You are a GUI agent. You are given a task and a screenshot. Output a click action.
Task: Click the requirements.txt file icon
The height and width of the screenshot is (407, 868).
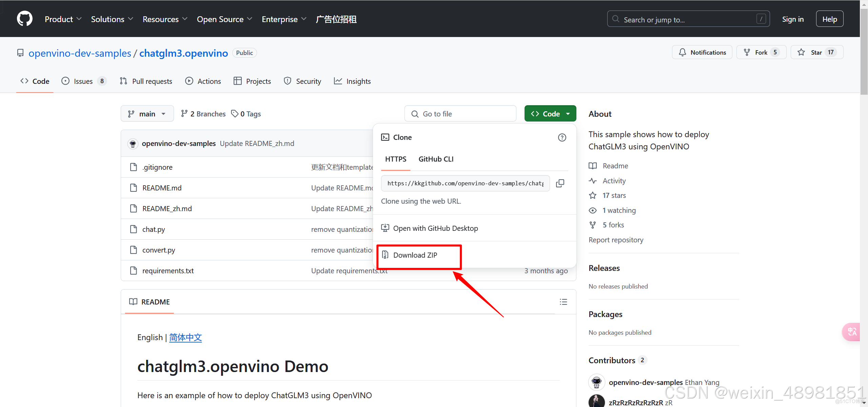pos(134,271)
